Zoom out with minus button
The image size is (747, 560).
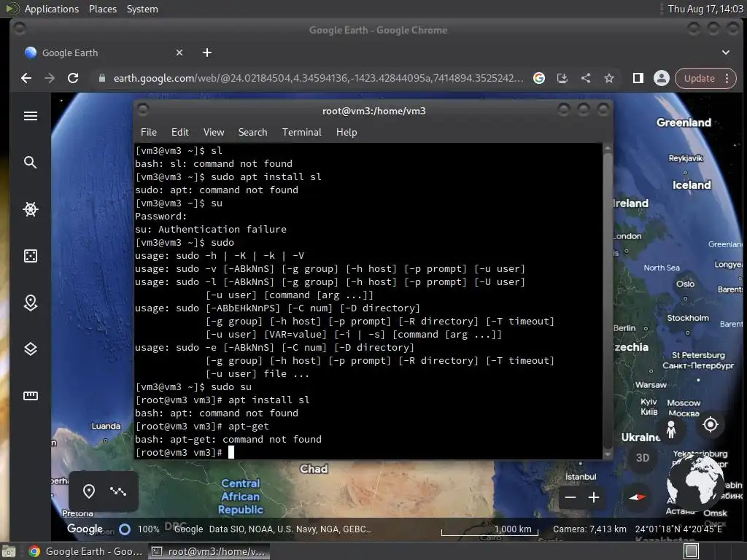pyautogui.click(x=570, y=497)
